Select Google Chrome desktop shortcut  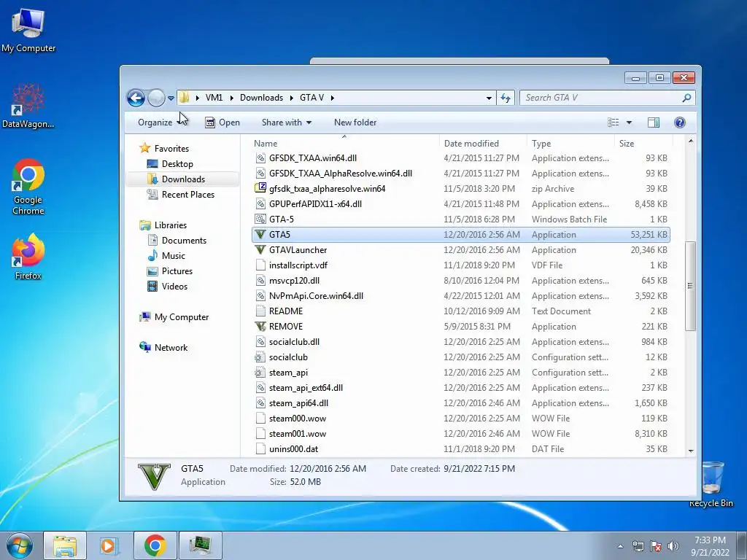28,187
